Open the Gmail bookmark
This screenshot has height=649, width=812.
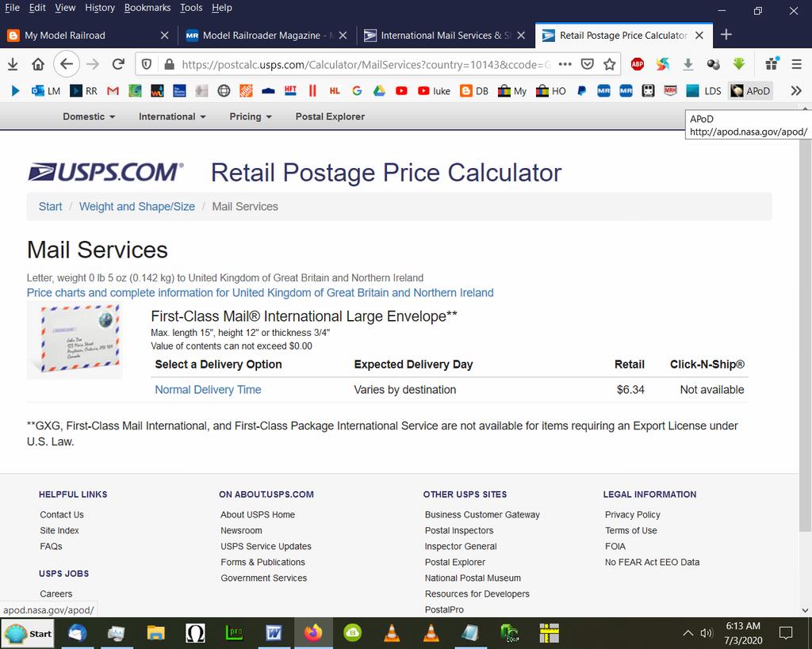pyautogui.click(x=113, y=91)
